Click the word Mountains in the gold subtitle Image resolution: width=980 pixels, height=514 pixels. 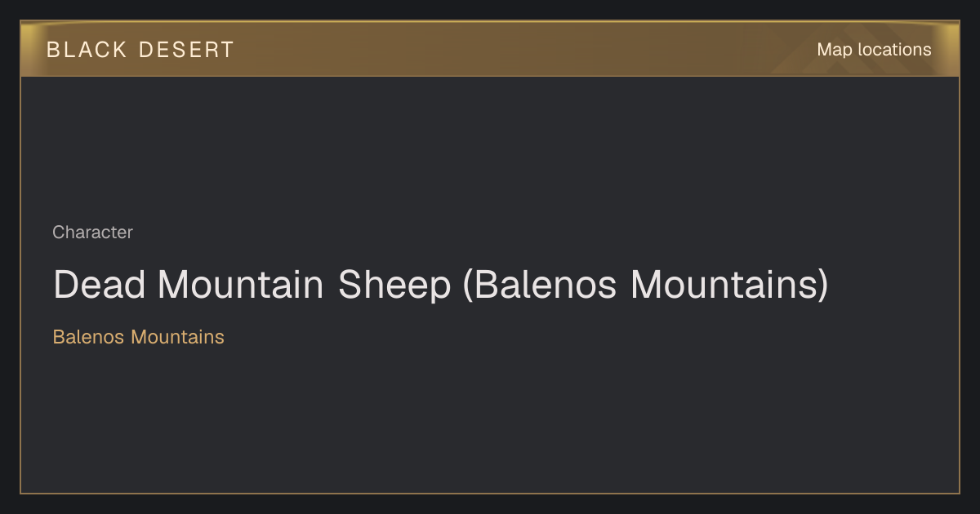[x=177, y=336]
